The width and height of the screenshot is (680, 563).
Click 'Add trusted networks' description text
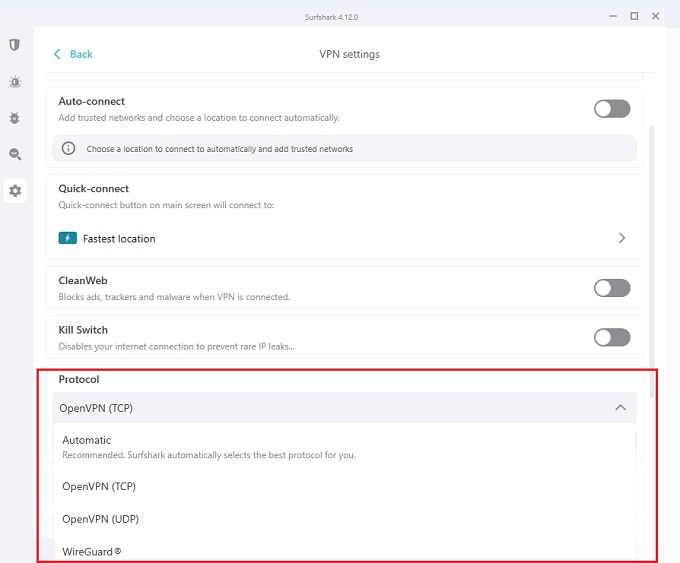[x=199, y=118]
